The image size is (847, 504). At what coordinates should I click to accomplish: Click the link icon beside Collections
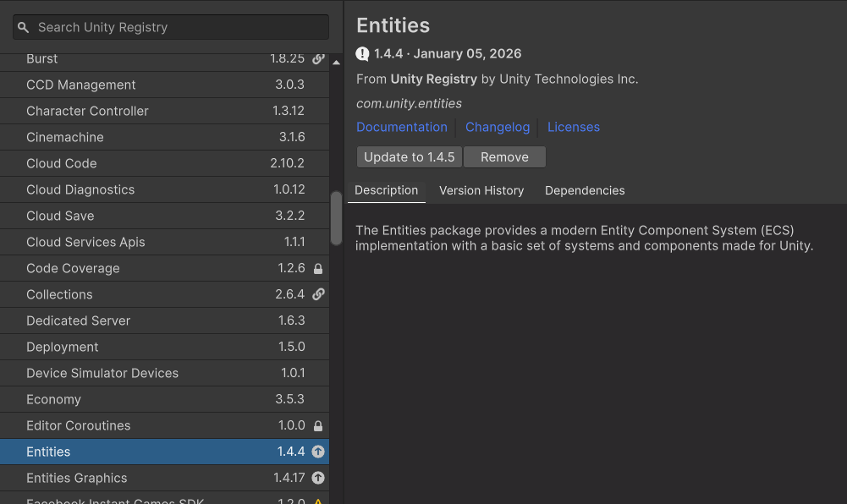[x=318, y=294]
